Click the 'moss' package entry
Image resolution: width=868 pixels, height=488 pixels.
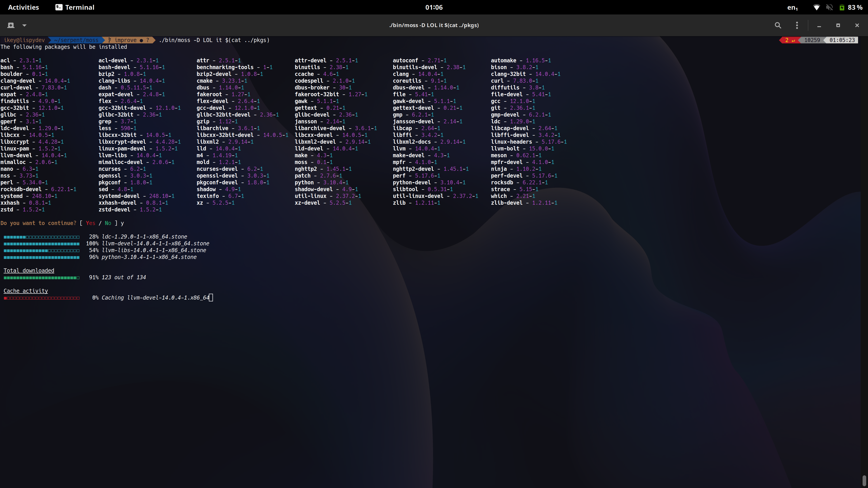(x=313, y=162)
